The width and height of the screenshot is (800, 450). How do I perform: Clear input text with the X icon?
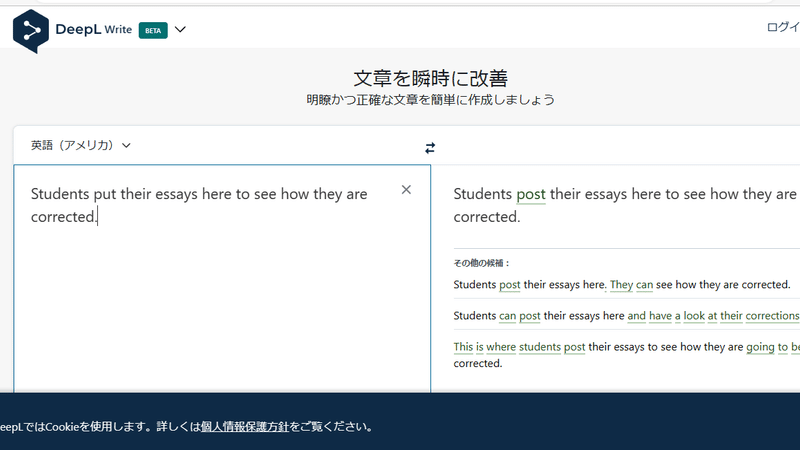406,190
